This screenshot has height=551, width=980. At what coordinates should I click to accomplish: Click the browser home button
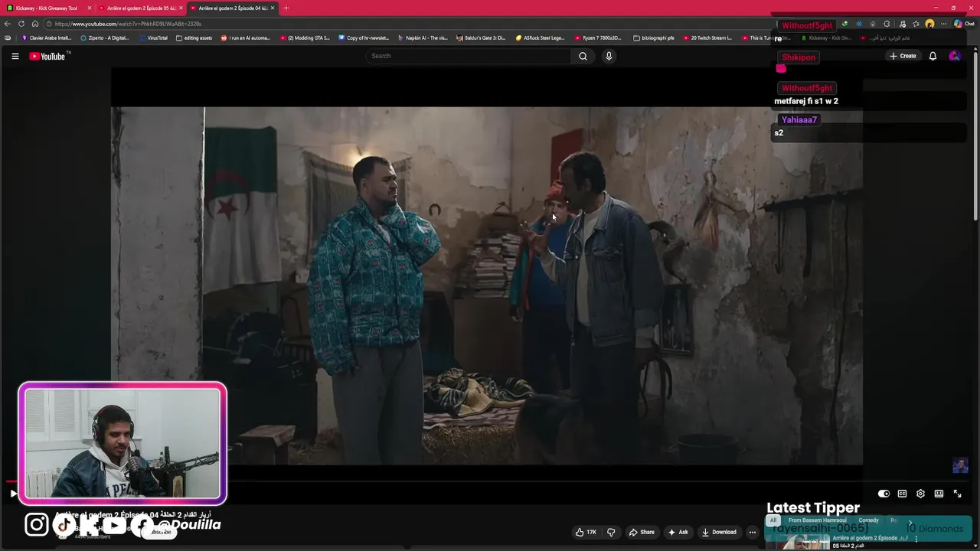(x=35, y=24)
